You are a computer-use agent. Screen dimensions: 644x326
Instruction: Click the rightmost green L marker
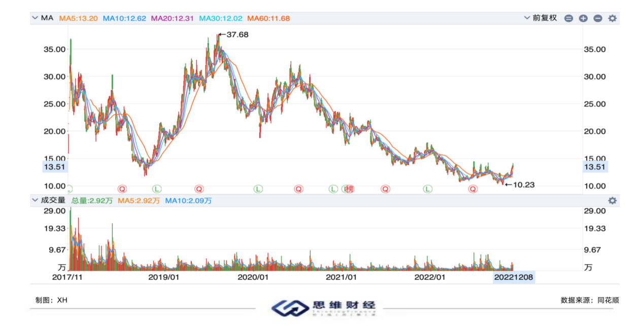point(428,189)
